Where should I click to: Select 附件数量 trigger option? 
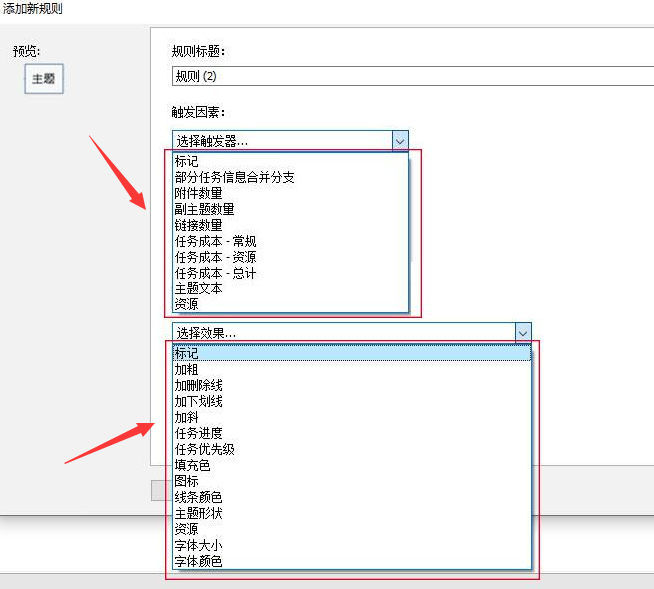point(290,193)
